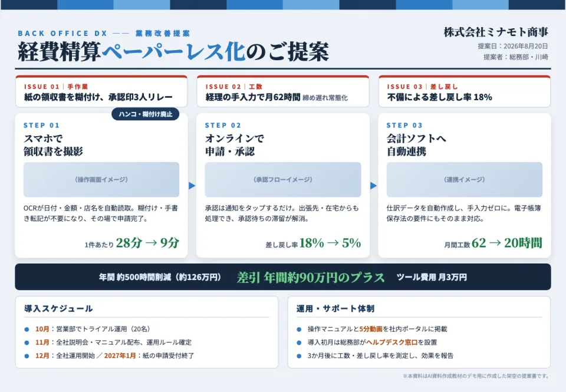Click the 2027年1月：紙の申請受付終了 text
Viewport: 566px width, 392px height.
(x=149, y=355)
